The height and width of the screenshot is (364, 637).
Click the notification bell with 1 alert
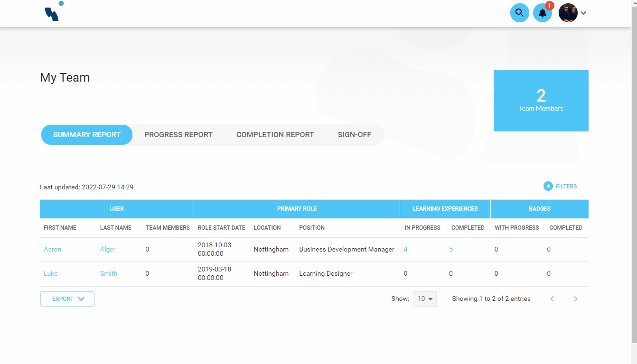click(x=543, y=13)
